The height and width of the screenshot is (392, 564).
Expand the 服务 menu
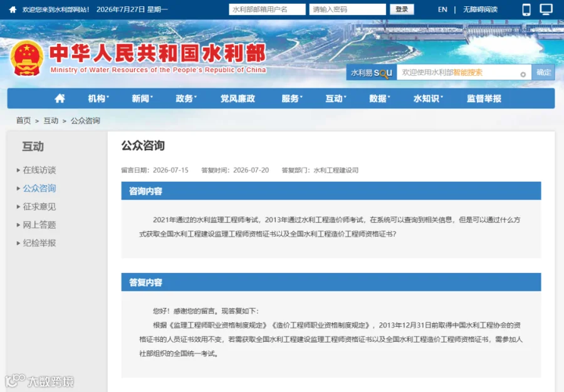(x=291, y=98)
